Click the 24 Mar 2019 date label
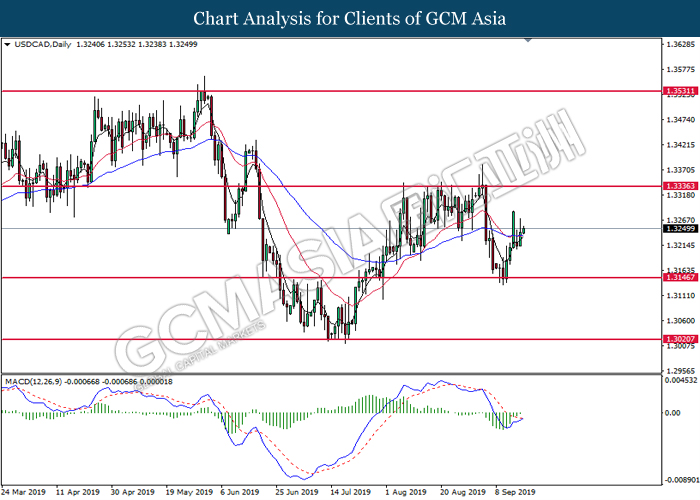The image size is (700, 500). pos(24,492)
